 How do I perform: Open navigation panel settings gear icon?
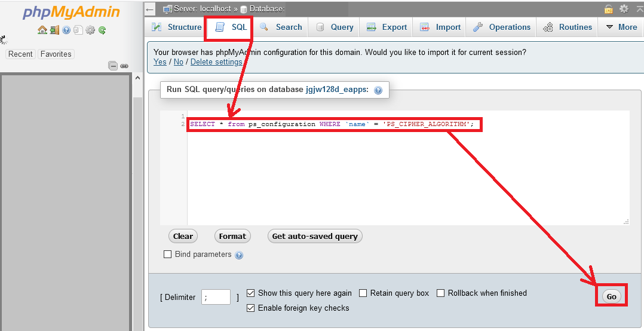[90, 30]
